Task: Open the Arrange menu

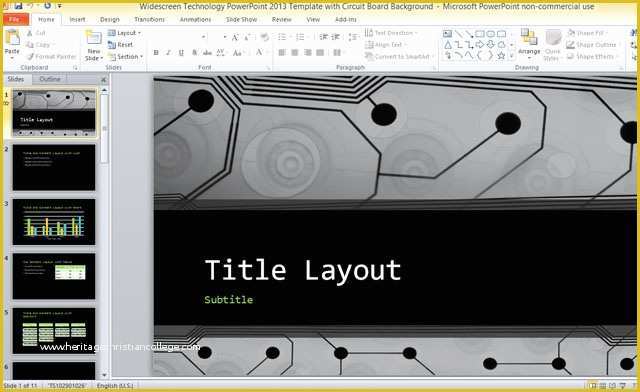Action: pos(529,43)
